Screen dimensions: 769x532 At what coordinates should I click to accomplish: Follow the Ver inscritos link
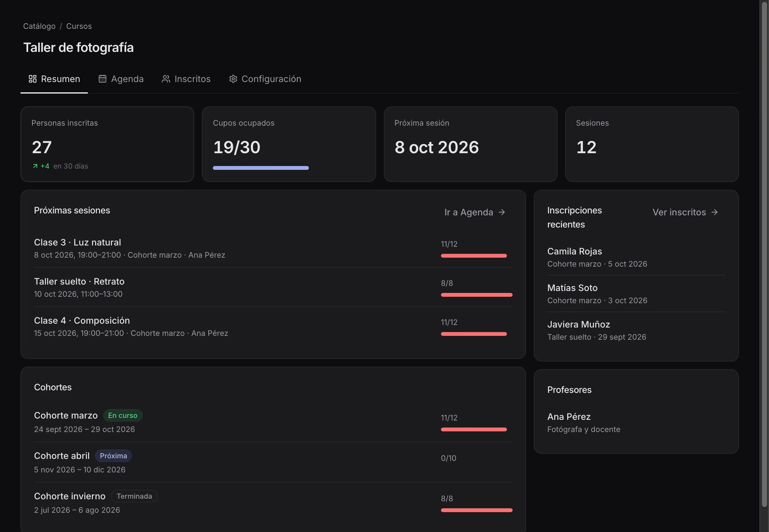[685, 212]
